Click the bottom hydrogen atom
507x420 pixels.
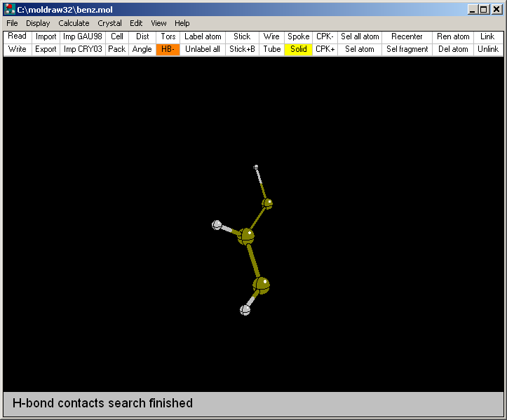(x=245, y=310)
